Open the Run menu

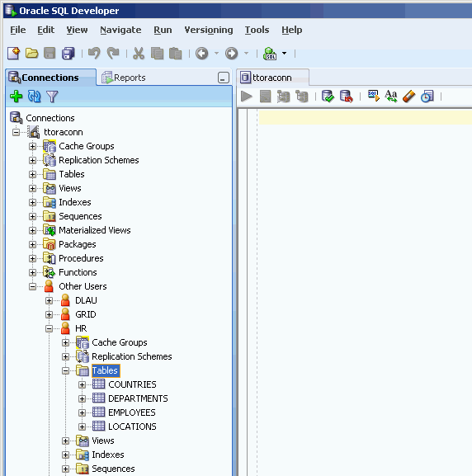(163, 30)
